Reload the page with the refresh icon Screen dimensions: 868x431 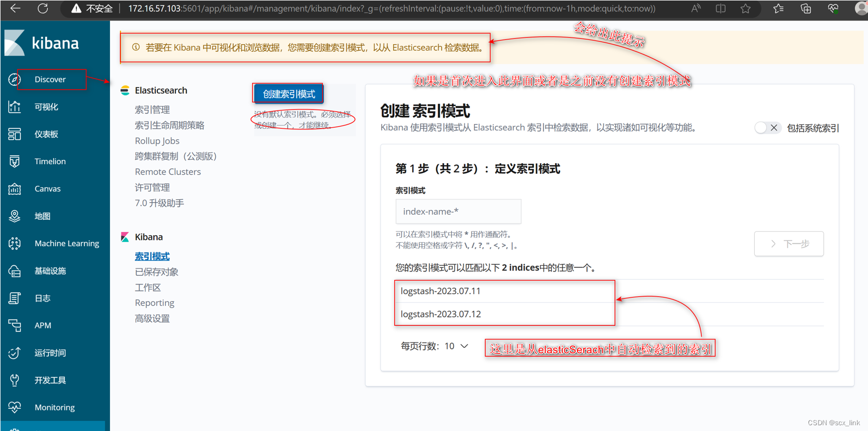pyautogui.click(x=43, y=8)
